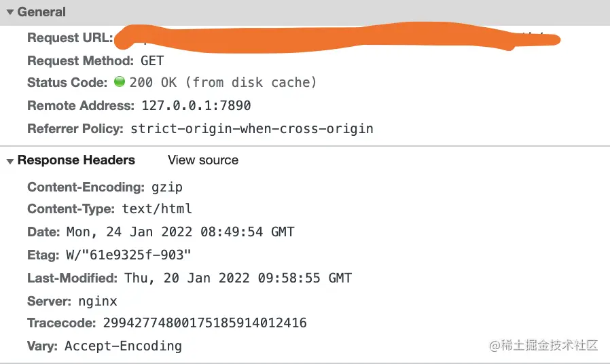Select the remote address 127.0.0.1:7890
Viewport: 610px width, 364px height.
(196, 105)
